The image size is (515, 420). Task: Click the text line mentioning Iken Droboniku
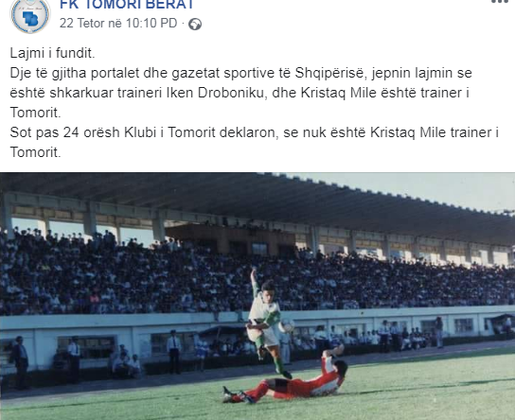point(240,93)
